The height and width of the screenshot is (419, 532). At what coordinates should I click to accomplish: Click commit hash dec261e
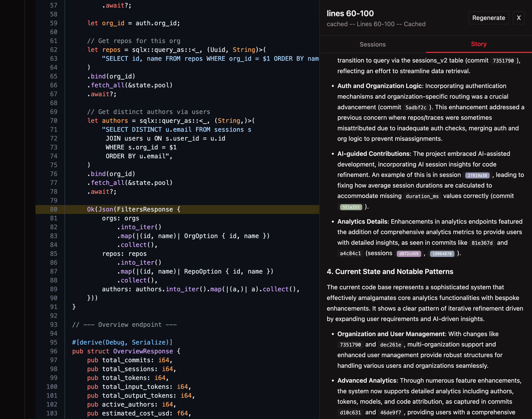391,345
